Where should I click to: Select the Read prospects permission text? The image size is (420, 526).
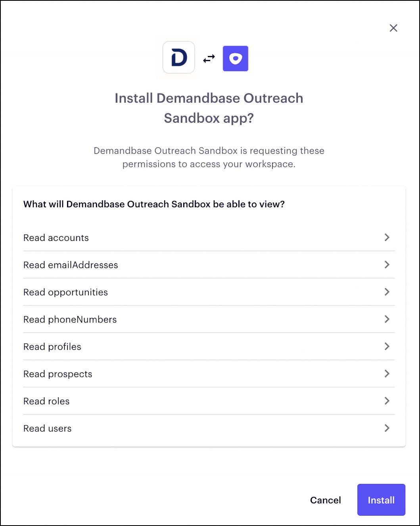[58, 374]
